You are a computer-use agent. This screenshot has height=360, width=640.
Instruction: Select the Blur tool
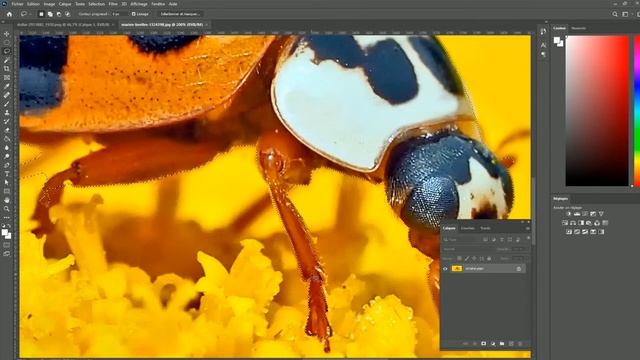pyautogui.click(x=7, y=148)
